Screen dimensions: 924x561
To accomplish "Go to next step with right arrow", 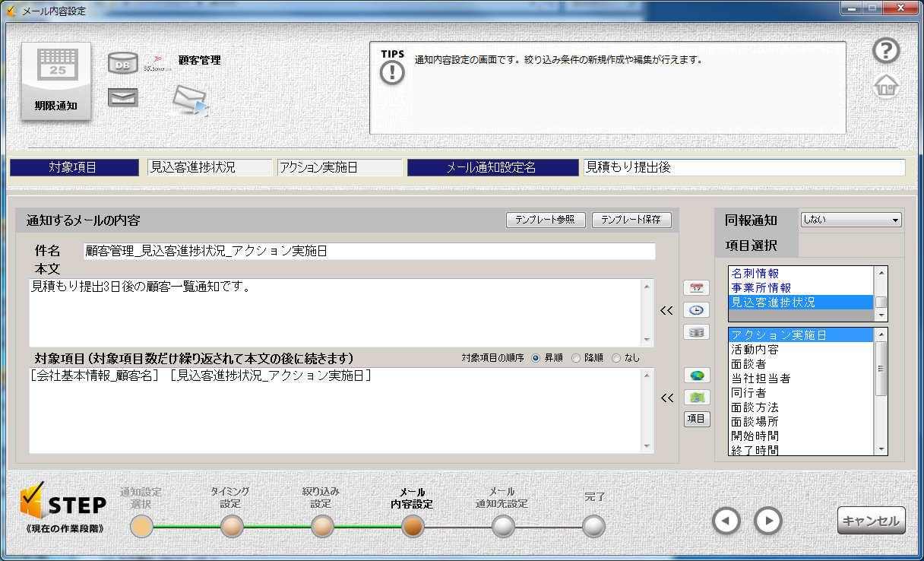I will tap(768, 521).
